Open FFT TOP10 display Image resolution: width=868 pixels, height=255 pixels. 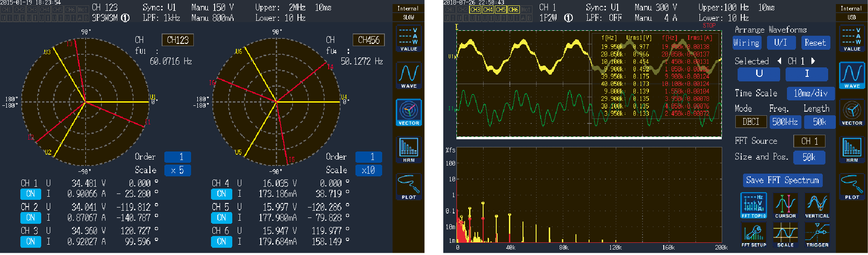(x=753, y=205)
